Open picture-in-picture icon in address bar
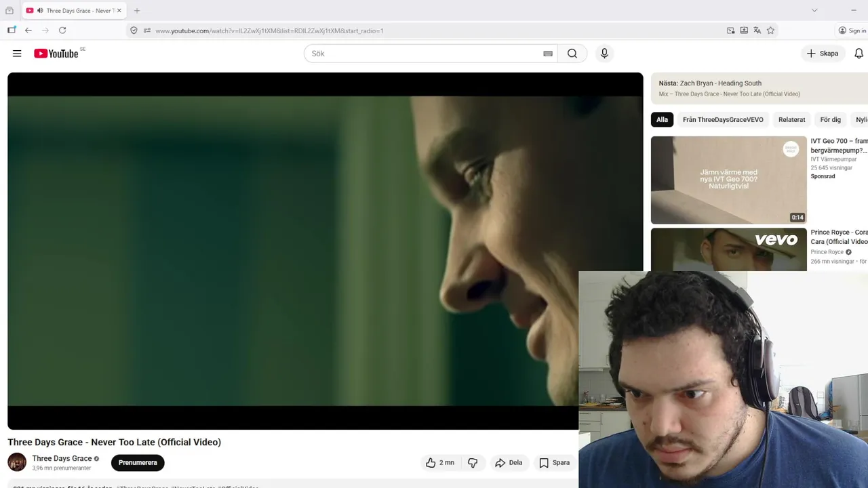 (x=730, y=30)
